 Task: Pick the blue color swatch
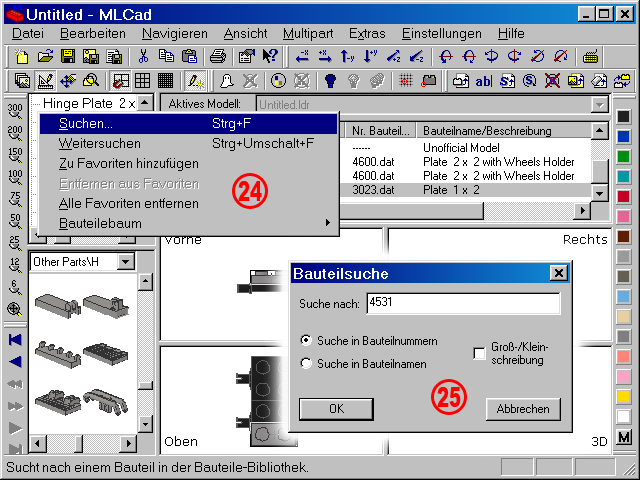623,136
